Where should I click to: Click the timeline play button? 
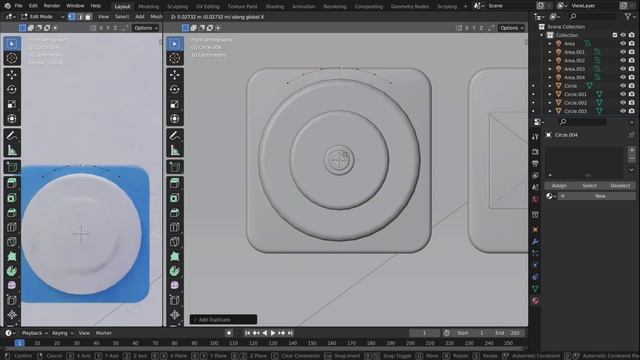(273, 333)
